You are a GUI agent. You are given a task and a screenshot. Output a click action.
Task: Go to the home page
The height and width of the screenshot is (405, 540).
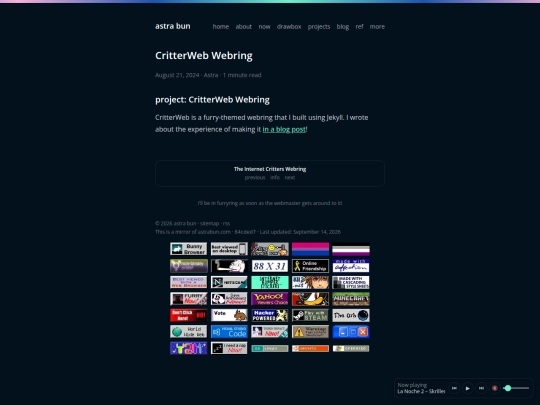click(221, 27)
